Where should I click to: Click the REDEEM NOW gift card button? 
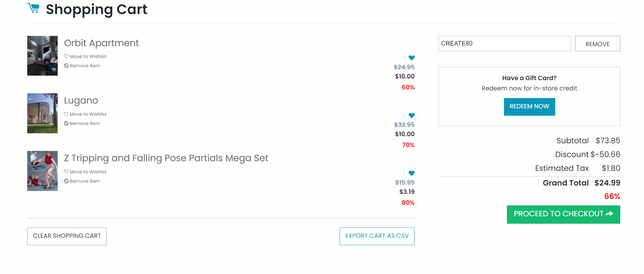coord(529,107)
